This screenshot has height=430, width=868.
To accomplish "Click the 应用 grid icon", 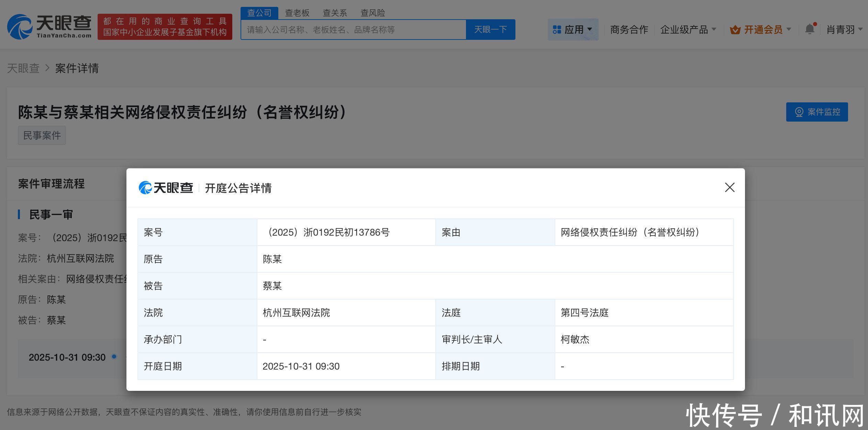I will (x=557, y=30).
